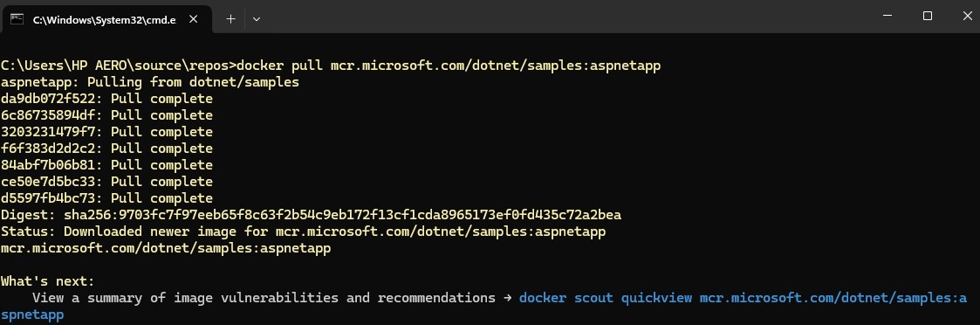
Task: Click the da9db072f522 Pull complete line
Action: (106, 99)
